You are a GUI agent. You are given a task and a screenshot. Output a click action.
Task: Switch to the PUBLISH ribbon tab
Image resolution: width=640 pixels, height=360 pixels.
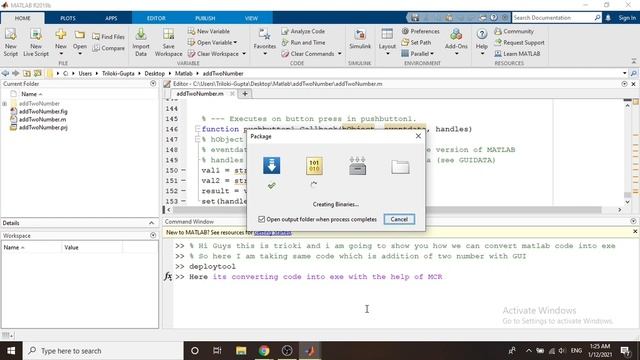205,18
